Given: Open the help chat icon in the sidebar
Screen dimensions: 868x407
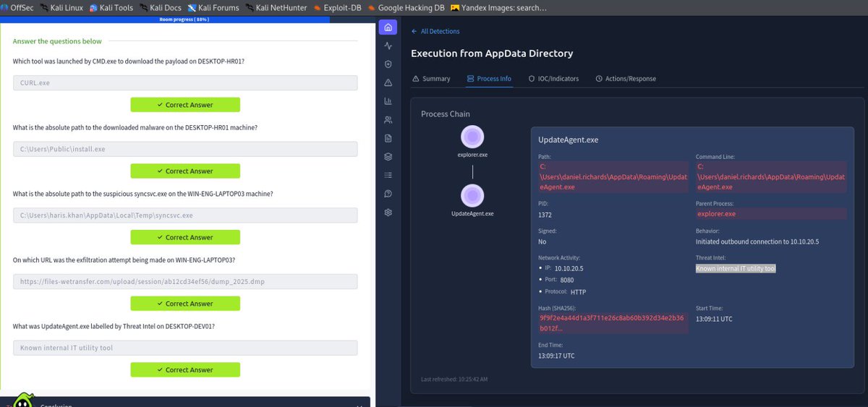Looking at the screenshot, I should click(388, 194).
